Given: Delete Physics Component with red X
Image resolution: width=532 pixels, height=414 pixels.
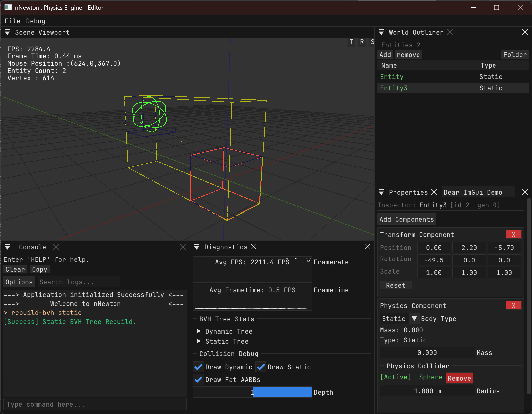Looking at the screenshot, I should pos(513,306).
